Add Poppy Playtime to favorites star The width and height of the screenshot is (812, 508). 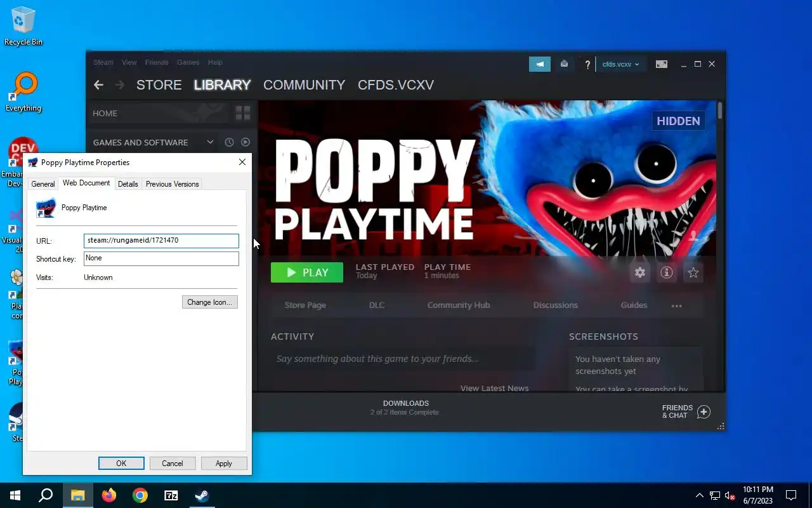tap(693, 272)
